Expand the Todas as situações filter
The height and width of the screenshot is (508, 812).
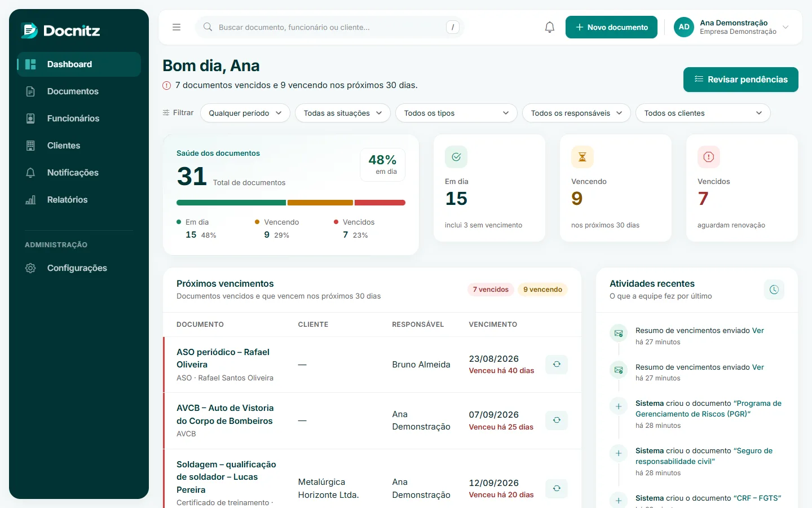tap(343, 113)
